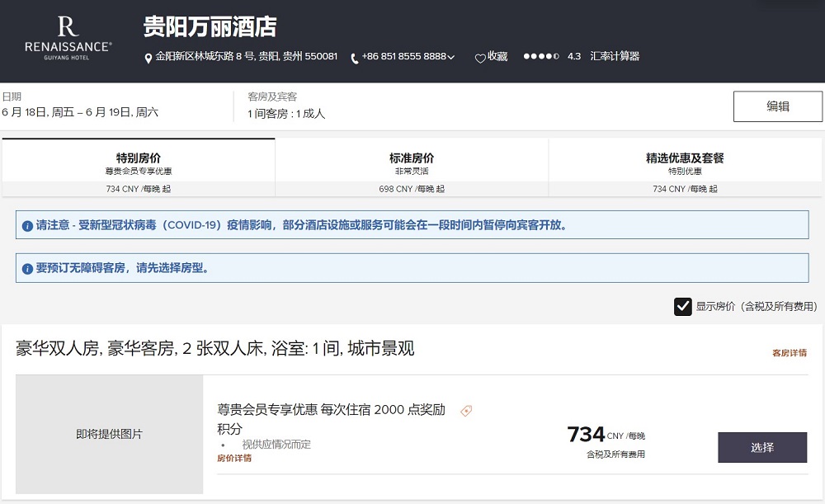Toggle the 显示房价 (含税及所有费用) checkbox

pyautogui.click(x=683, y=306)
